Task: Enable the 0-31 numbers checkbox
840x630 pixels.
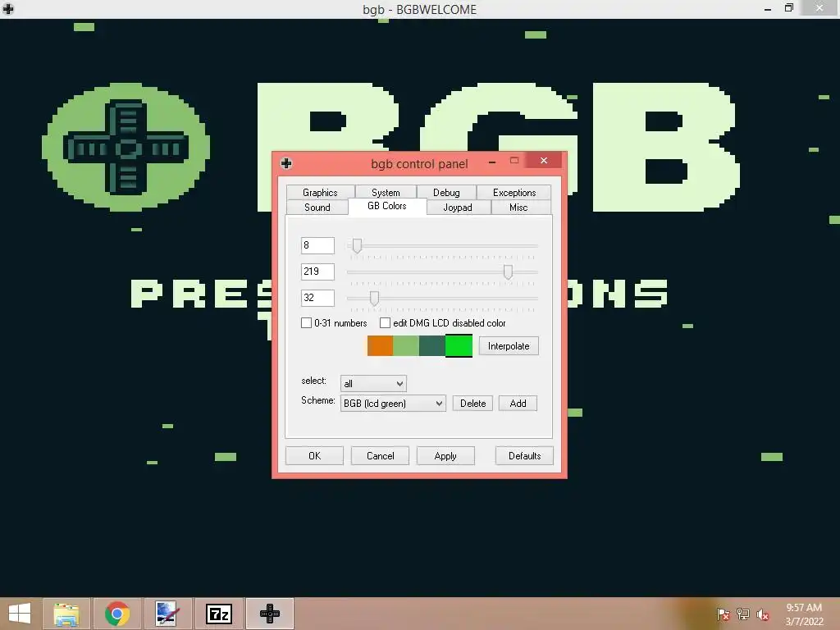Action: point(307,323)
